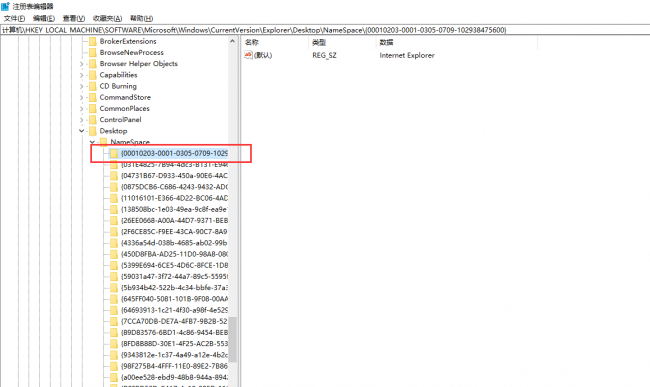Click folder icon of {00010203-0001-0305 key
Image resolution: width=650 pixels, height=387 pixels.
click(x=114, y=153)
